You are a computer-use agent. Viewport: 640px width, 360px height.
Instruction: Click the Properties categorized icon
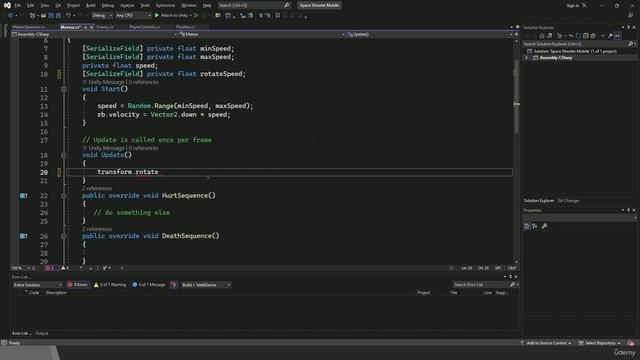click(527, 226)
